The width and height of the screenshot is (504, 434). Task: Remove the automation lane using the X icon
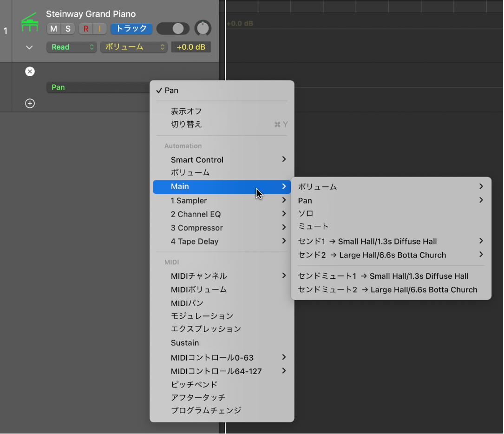tap(30, 71)
